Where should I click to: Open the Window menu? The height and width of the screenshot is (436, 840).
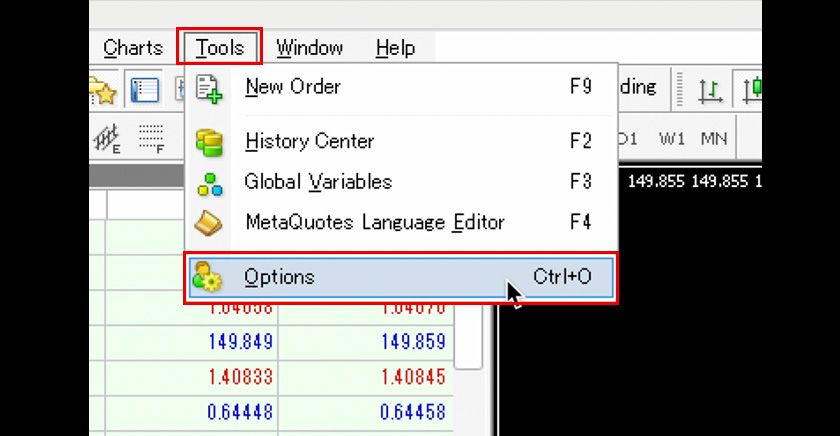click(309, 48)
